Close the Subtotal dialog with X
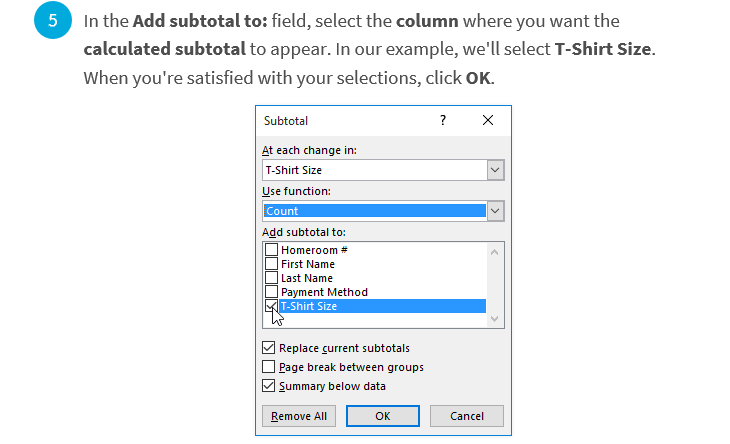730x444 pixels. [x=488, y=121]
